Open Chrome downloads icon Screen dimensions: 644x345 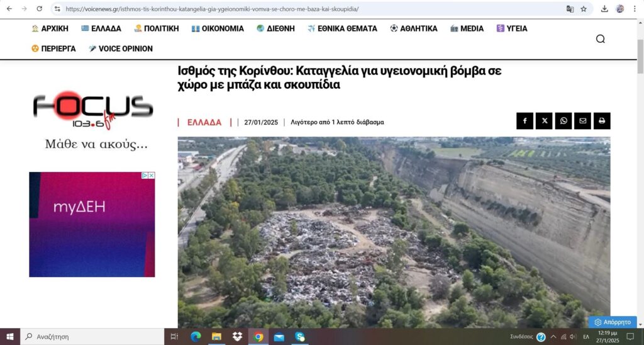click(x=604, y=9)
